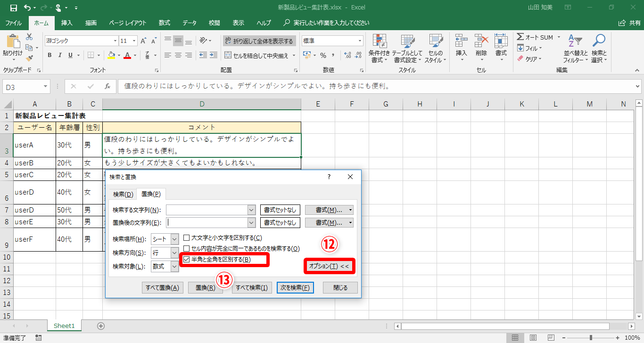This screenshot has height=343, width=644.
Task: Open Format as Table (テーブルとして書式設定)
Action: [407, 49]
